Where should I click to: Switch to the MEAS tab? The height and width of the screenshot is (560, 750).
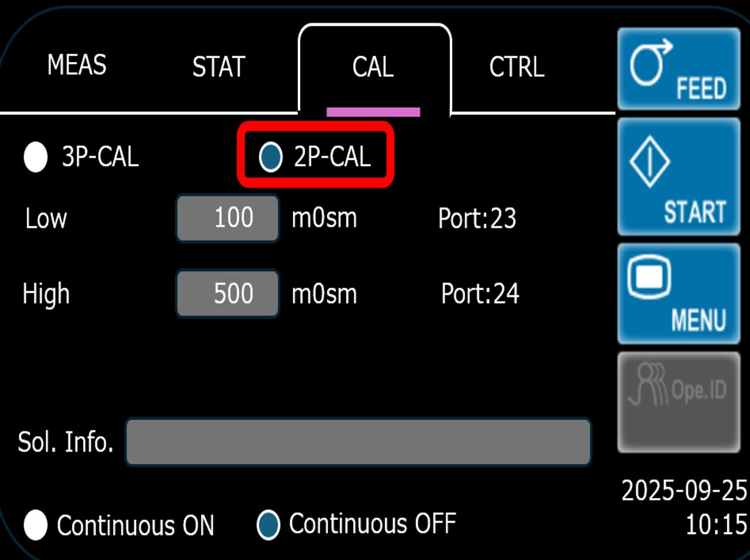point(77,65)
